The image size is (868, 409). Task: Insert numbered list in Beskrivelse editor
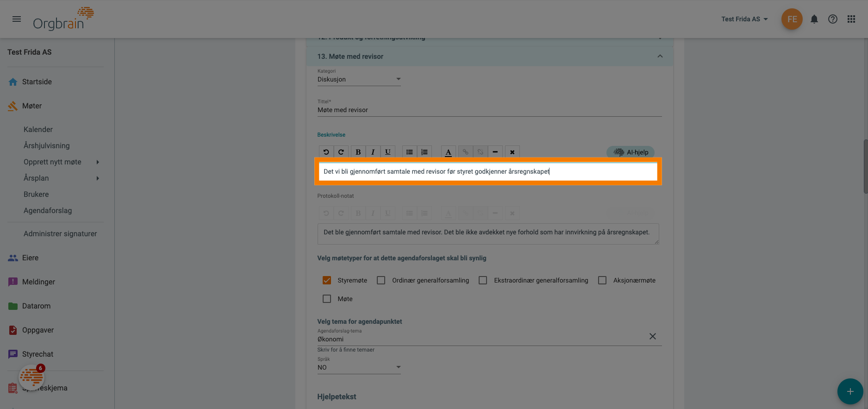pos(425,152)
